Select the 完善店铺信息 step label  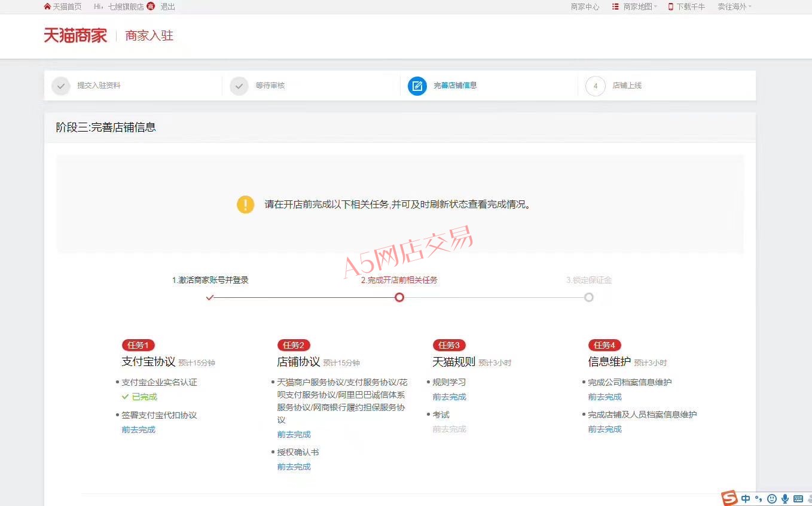point(455,86)
